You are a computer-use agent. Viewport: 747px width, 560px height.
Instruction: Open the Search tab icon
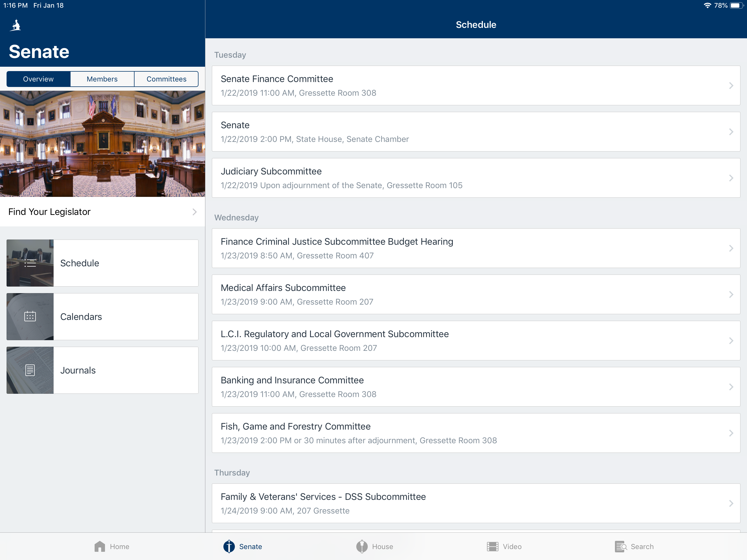[x=621, y=546]
